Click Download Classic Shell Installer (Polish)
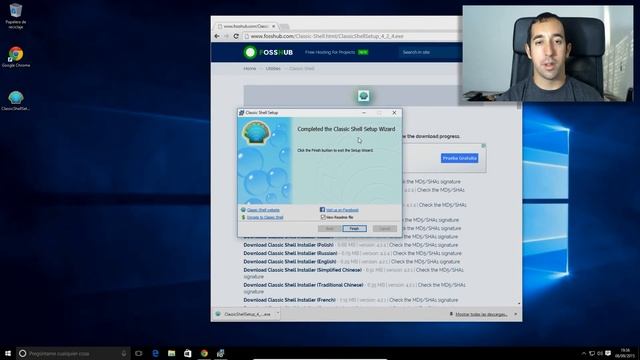The width and height of the screenshot is (640, 360). coord(289,245)
